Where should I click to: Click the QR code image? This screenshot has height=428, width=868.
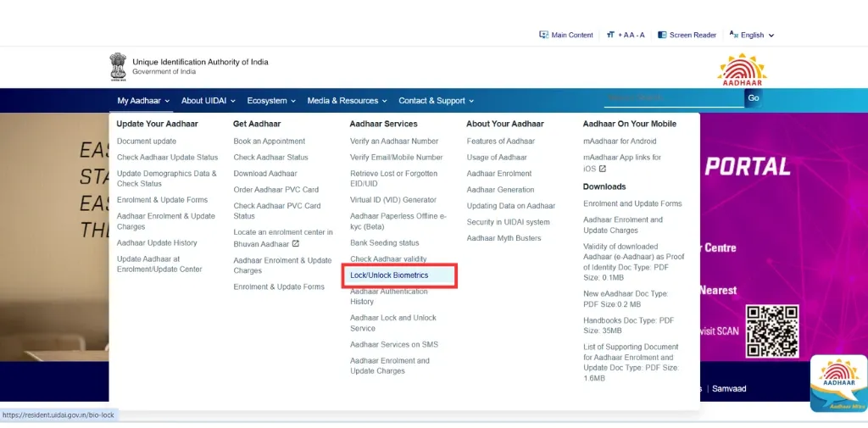tap(772, 331)
